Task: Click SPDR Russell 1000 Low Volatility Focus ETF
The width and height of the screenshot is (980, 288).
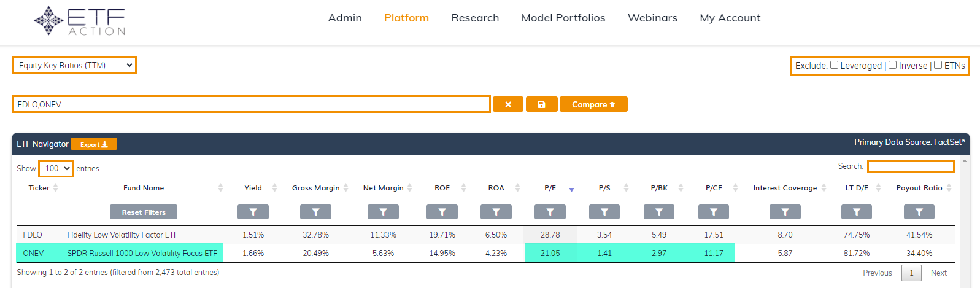Action: tap(142, 253)
